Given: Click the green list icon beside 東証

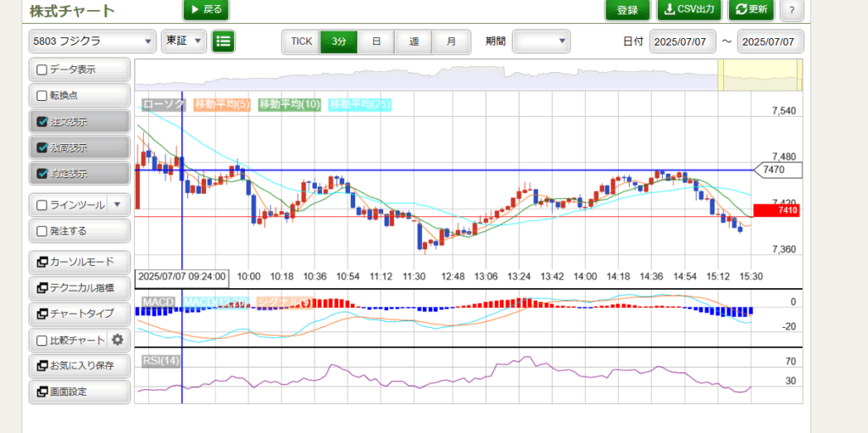Looking at the screenshot, I should [223, 41].
